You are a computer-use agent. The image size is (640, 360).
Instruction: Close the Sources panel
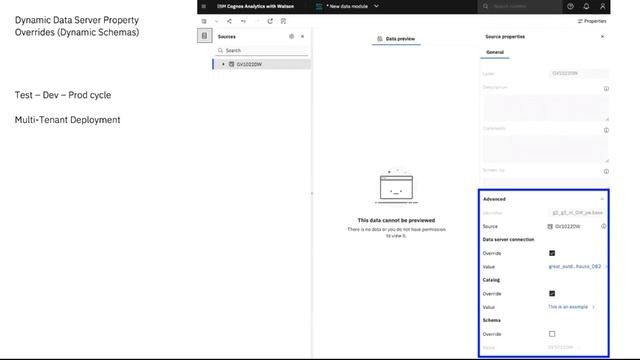tap(302, 36)
